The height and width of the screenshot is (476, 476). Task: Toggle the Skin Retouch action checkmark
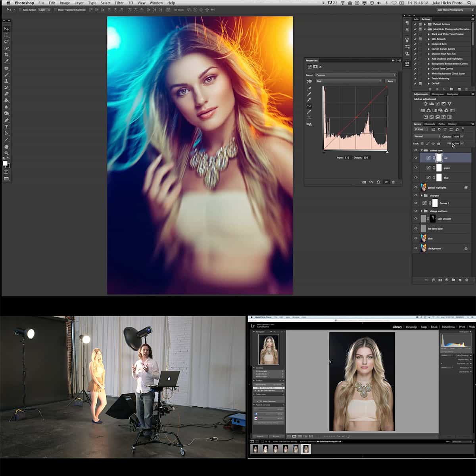coord(415,39)
